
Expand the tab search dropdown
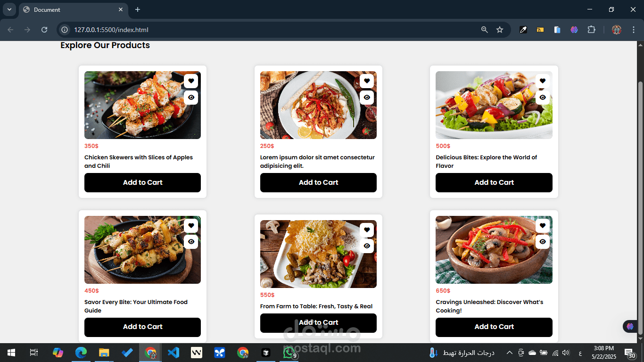click(x=9, y=9)
